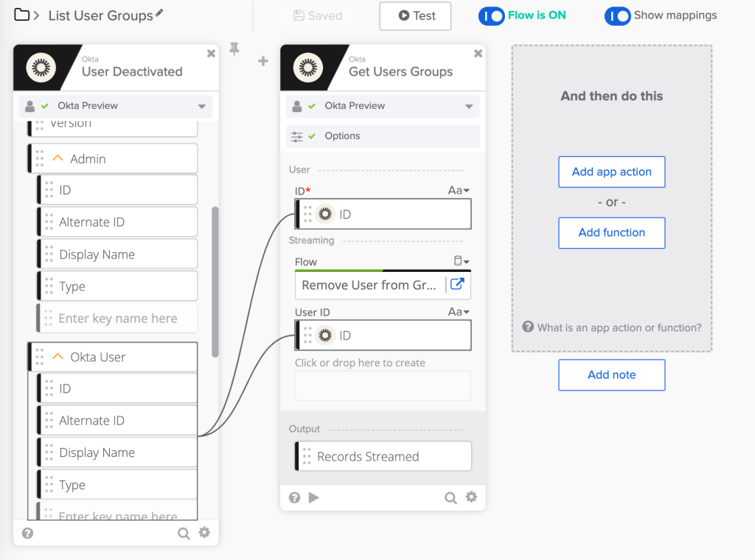Screen dimensions: 755x560
Task: Click the pin icon beside User Deactivated card
Action: [x=234, y=49]
